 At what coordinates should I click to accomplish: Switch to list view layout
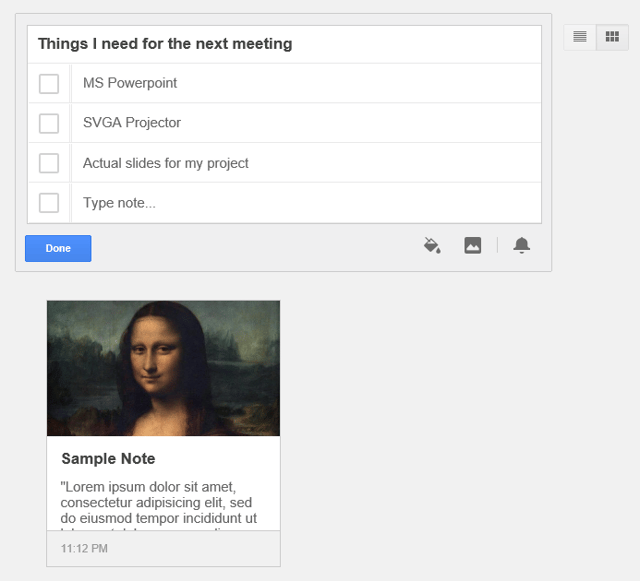(580, 37)
